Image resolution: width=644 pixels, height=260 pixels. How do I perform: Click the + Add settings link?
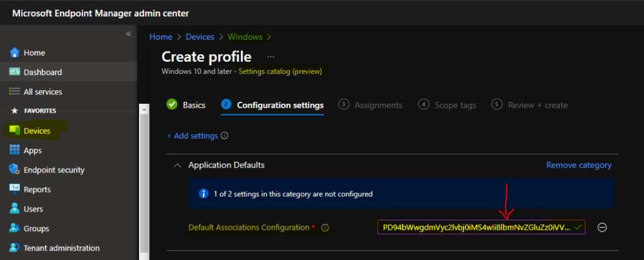[192, 136]
